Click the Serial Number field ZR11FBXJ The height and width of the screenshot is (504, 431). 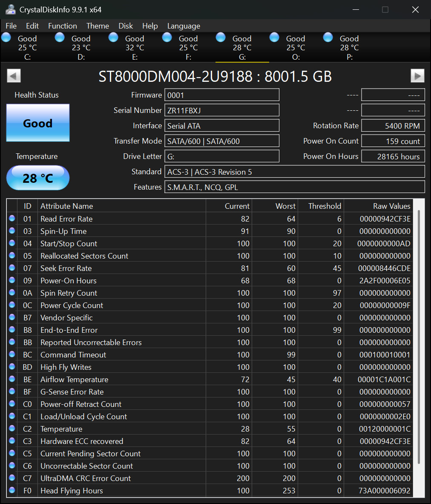(x=222, y=110)
